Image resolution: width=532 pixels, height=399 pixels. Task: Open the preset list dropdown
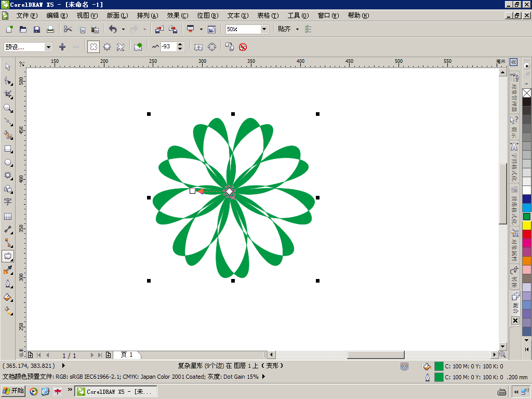click(x=48, y=47)
